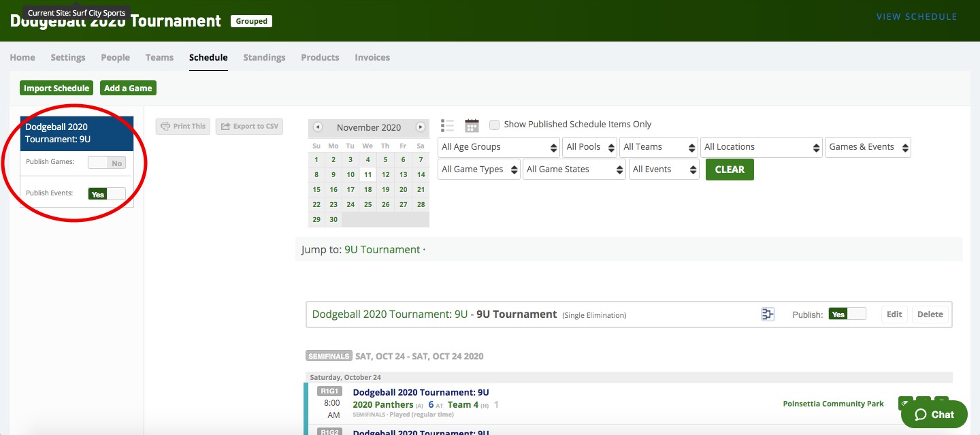Open All Age Groups dropdown

498,147
